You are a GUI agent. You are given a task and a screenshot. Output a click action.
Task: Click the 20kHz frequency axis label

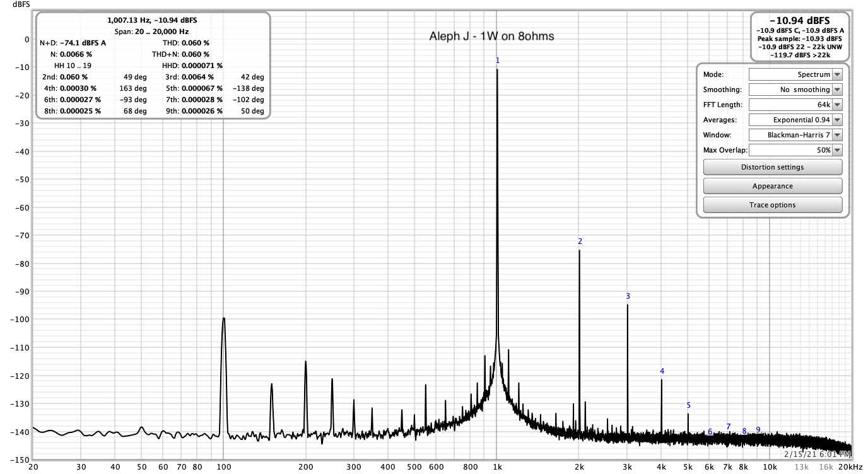pyautogui.click(x=850, y=467)
